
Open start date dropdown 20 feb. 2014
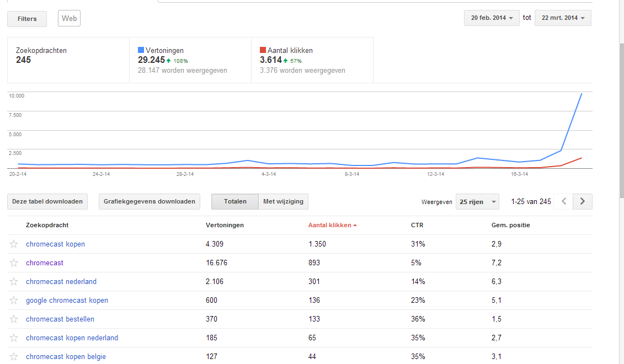pyautogui.click(x=492, y=18)
